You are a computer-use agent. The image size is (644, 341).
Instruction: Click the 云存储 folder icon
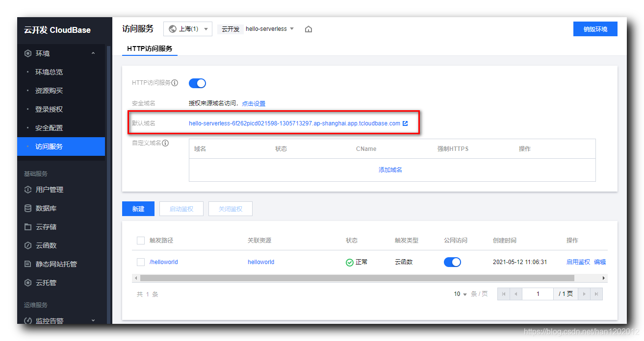pyautogui.click(x=28, y=227)
